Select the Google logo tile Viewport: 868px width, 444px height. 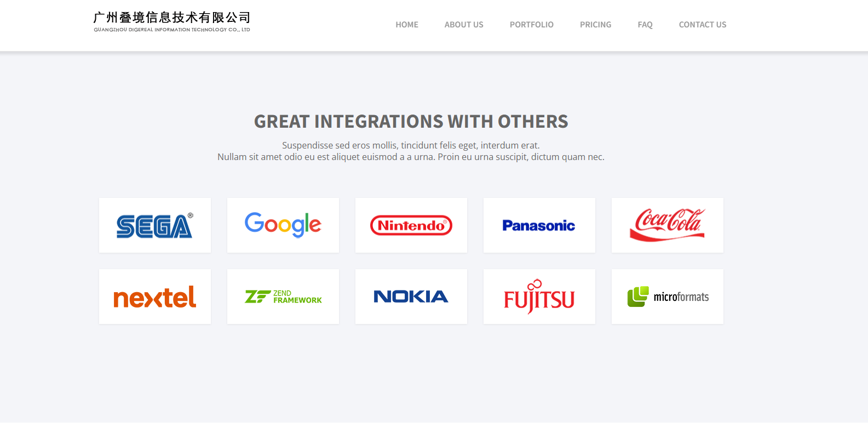pyautogui.click(x=283, y=225)
